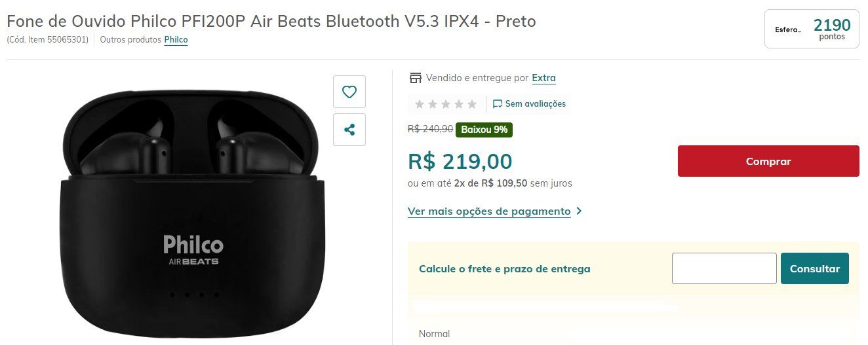The width and height of the screenshot is (868, 345).
Task: Open Sem avaliações reviews link
Action: click(x=535, y=103)
